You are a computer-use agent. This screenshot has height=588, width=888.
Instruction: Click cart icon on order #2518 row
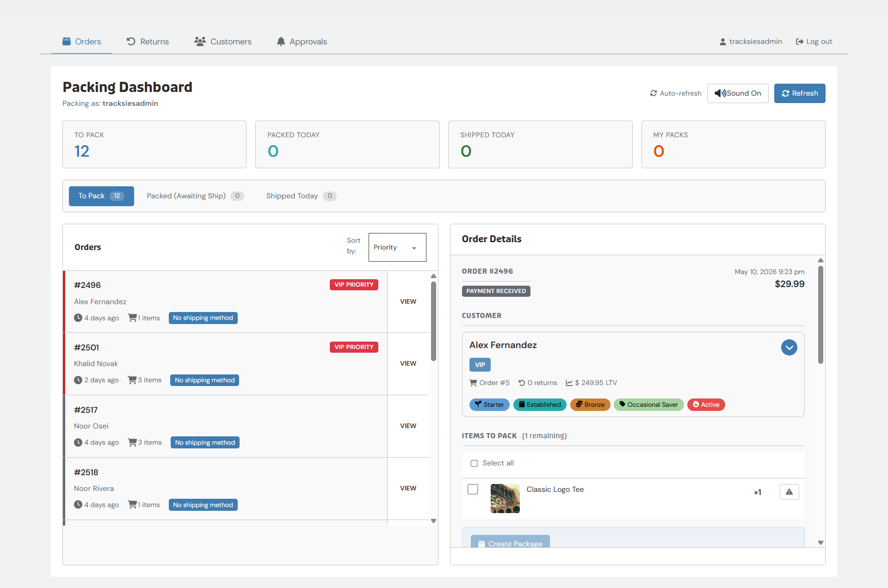point(132,505)
